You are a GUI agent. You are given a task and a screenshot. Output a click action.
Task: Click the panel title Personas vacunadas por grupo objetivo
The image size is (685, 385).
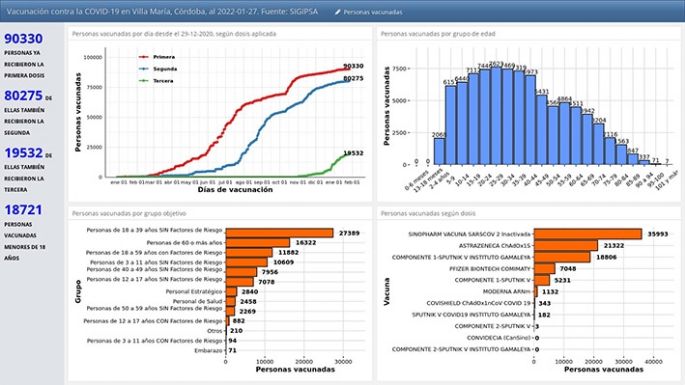pyautogui.click(x=129, y=213)
